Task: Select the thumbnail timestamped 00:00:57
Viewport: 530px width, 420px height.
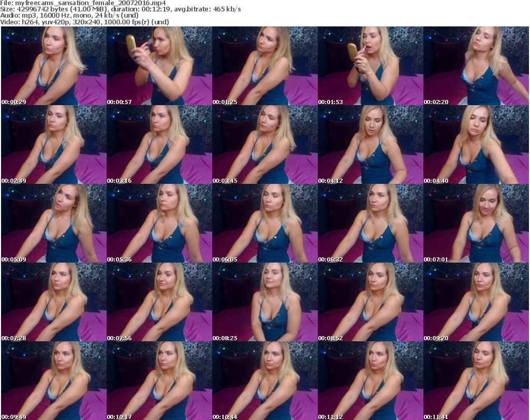Action: pyautogui.click(x=159, y=66)
